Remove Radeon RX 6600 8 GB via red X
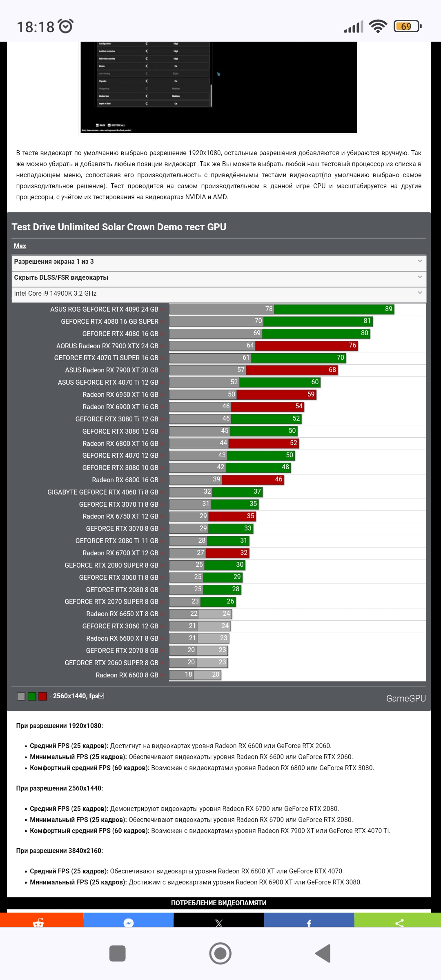Screen dimensions: 441x980 pos(162,675)
